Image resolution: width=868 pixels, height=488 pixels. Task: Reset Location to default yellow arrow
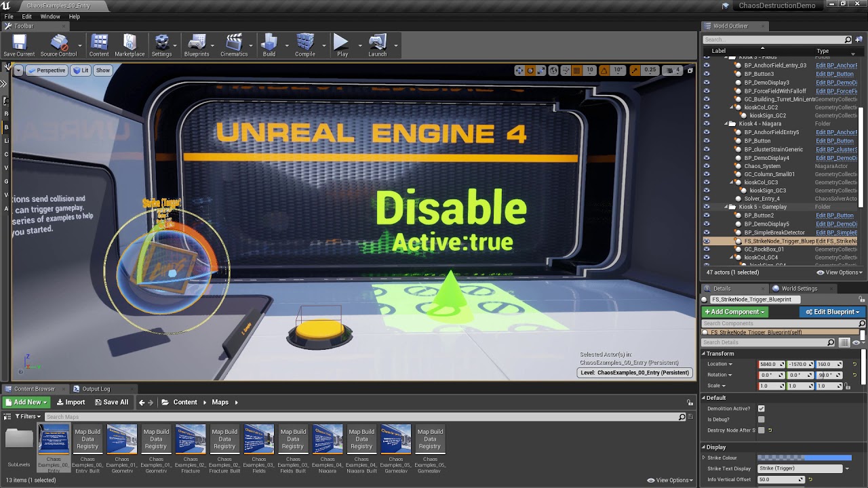coord(854,365)
